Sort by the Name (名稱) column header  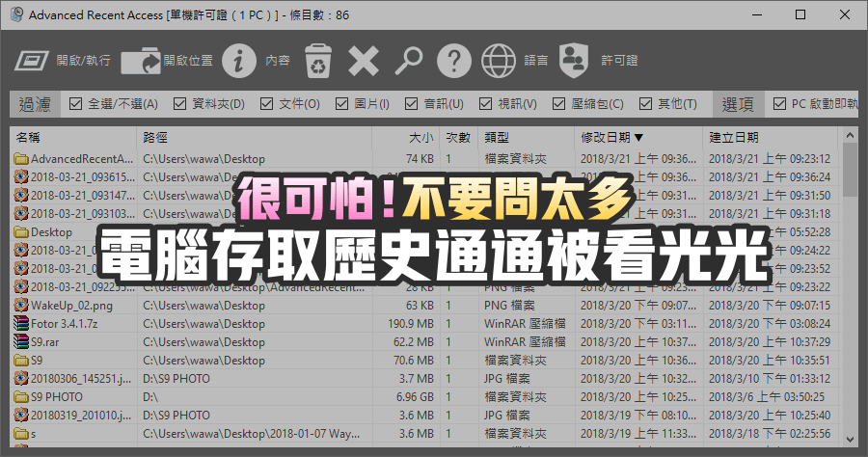(x=73, y=137)
